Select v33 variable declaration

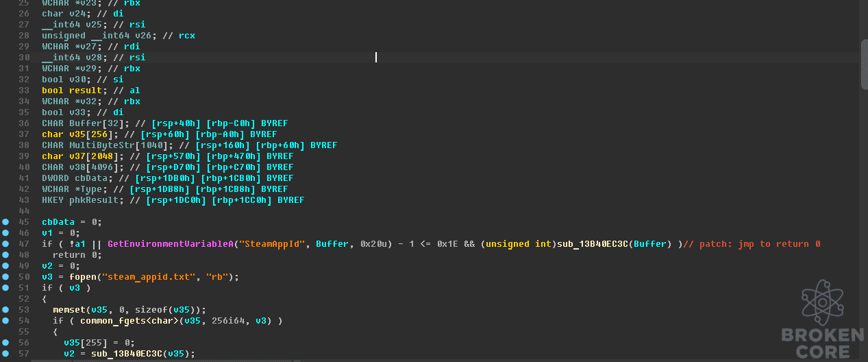pyautogui.click(x=77, y=112)
